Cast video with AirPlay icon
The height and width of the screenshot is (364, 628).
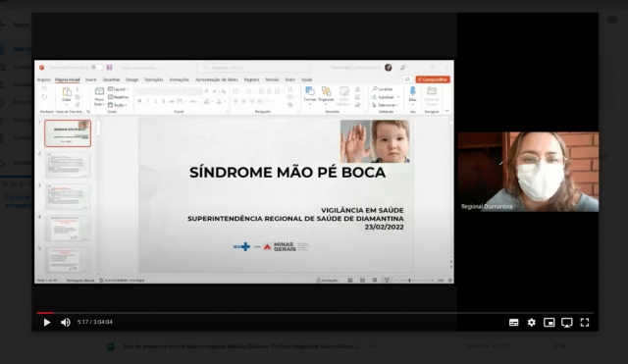point(567,323)
